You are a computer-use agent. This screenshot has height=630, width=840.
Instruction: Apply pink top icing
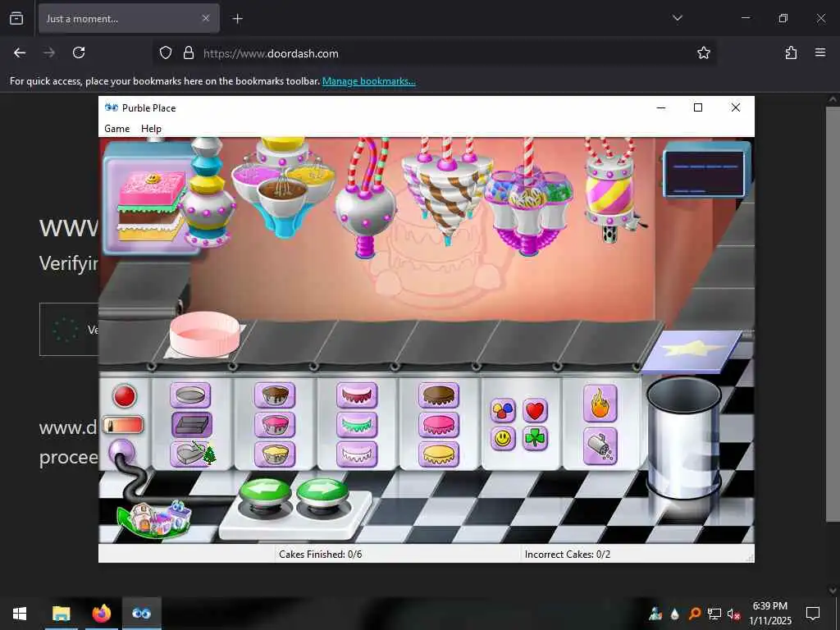pyautogui.click(x=439, y=425)
